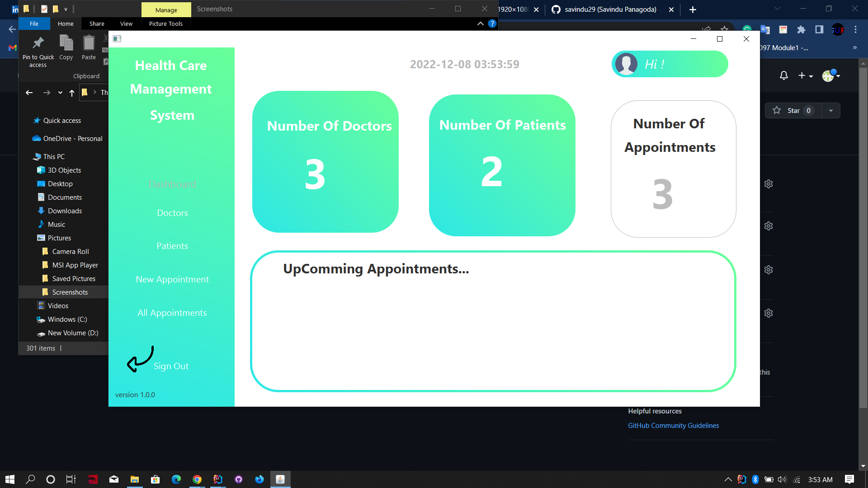Open the File Explorer help icon

click(492, 23)
